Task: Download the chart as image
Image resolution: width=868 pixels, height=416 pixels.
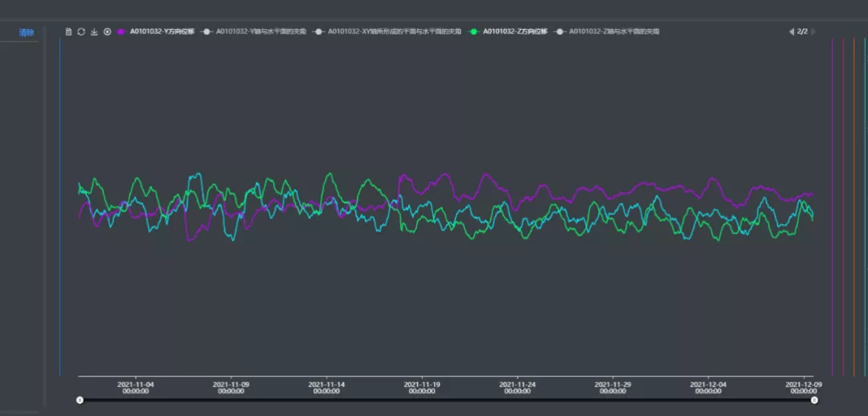Action: tap(94, 31)
